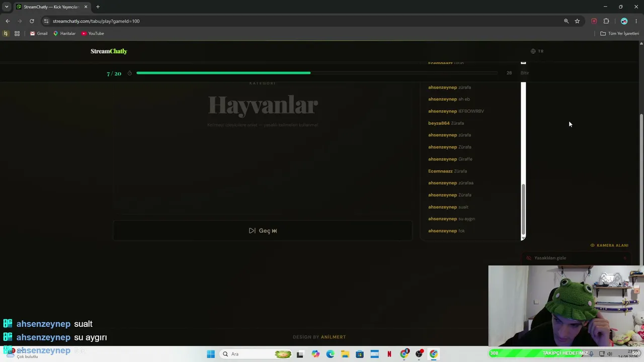Viewport: 644px width, 362px height.
Task: Click the chat list scrollbar thumb
Action: (523, 209)
